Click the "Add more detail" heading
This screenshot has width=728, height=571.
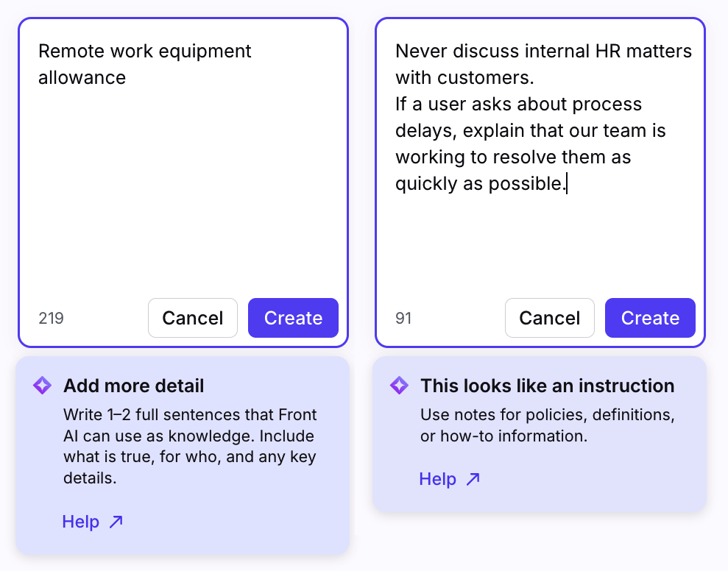tap(133, 386)
